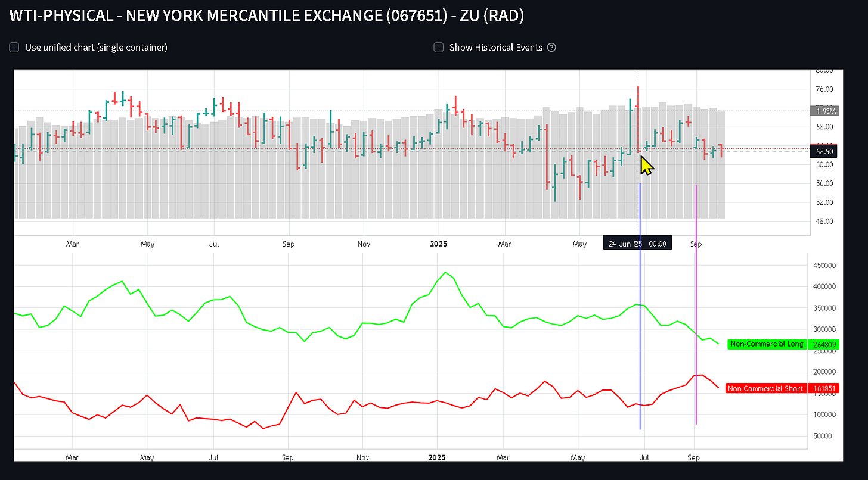Click the 2025 label on upper time axis
The height and width of the screenshot is (480, 868).
point(438,244)
